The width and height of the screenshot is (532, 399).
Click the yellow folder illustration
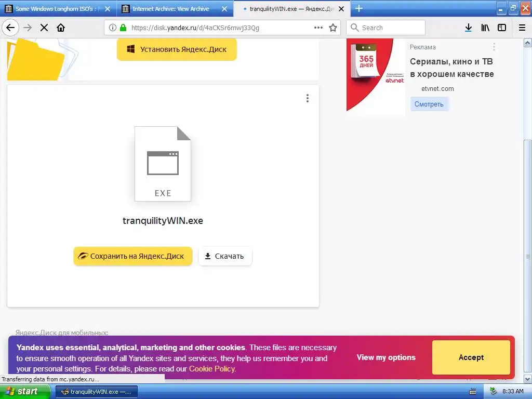[36, 59]
